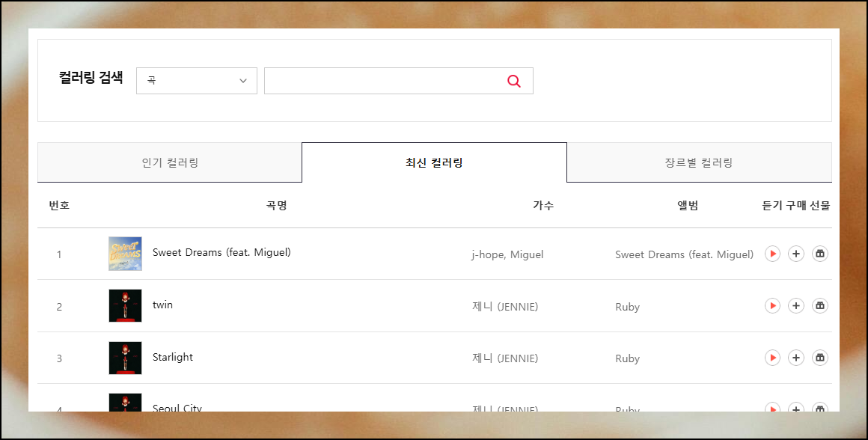Click the 앨범 column header
Screen dimensions: 868x440
click(x=688, y=205)
